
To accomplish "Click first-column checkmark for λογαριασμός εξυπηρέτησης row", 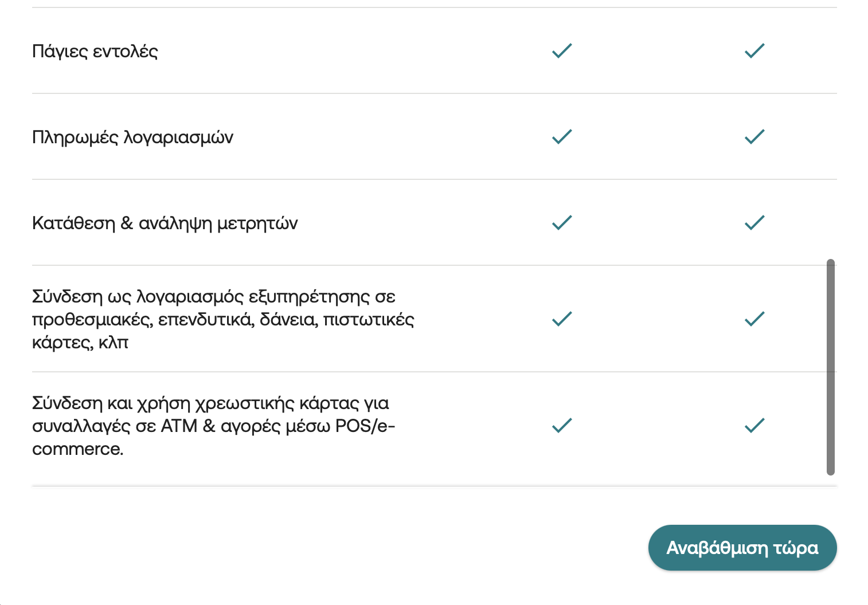I will click(562, 319).
